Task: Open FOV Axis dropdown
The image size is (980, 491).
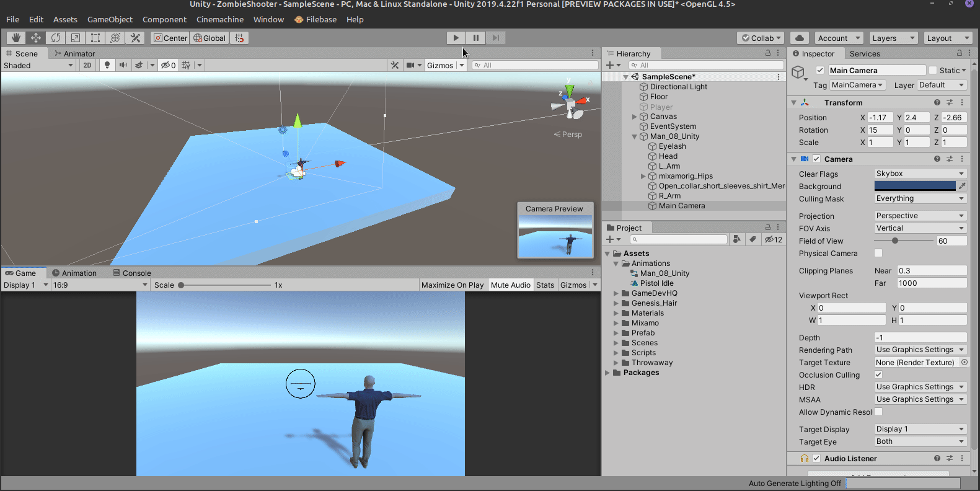Action: coord(920,228)
